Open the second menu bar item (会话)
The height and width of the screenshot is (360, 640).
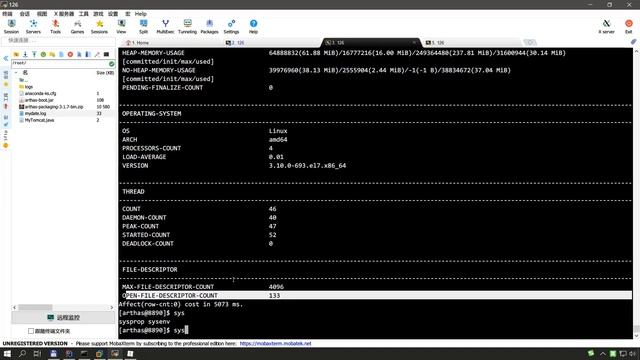pyautogui.click(x=25, y=13)
